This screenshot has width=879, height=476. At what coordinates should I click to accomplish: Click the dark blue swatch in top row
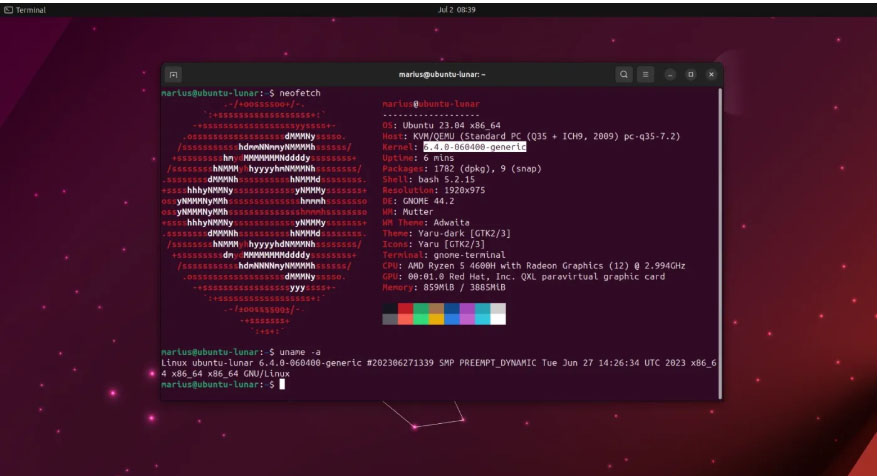click(452, 308)
